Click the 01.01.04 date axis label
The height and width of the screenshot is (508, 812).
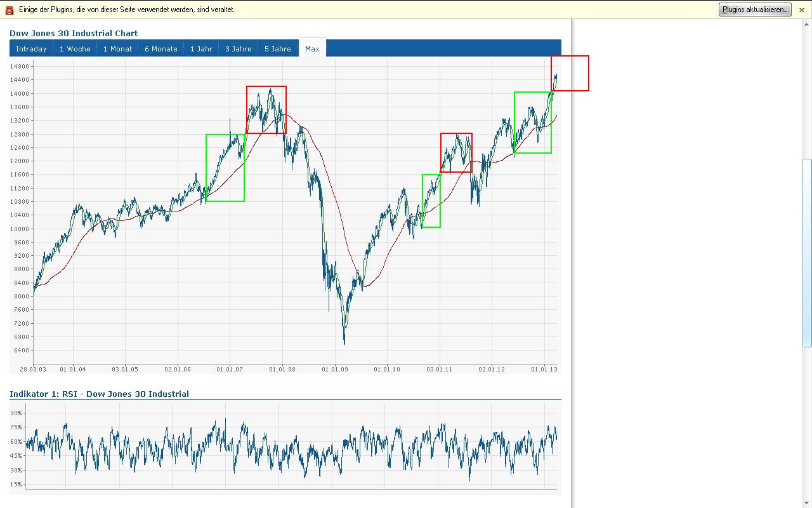coord(73,369)
